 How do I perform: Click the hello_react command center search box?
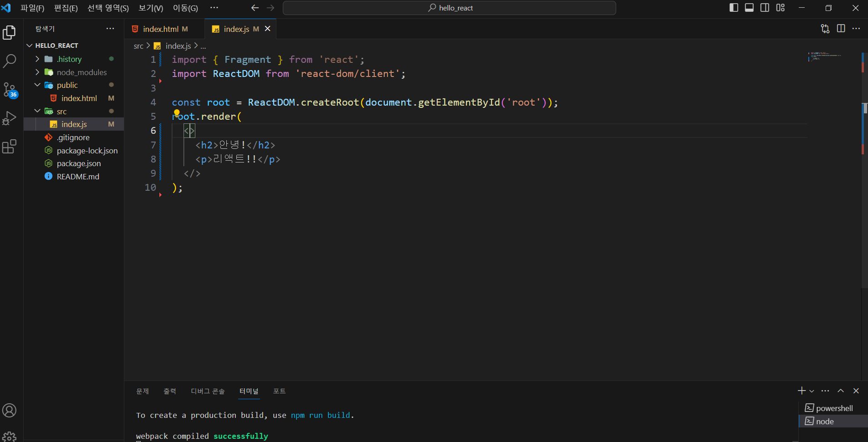tap(449, 8)
